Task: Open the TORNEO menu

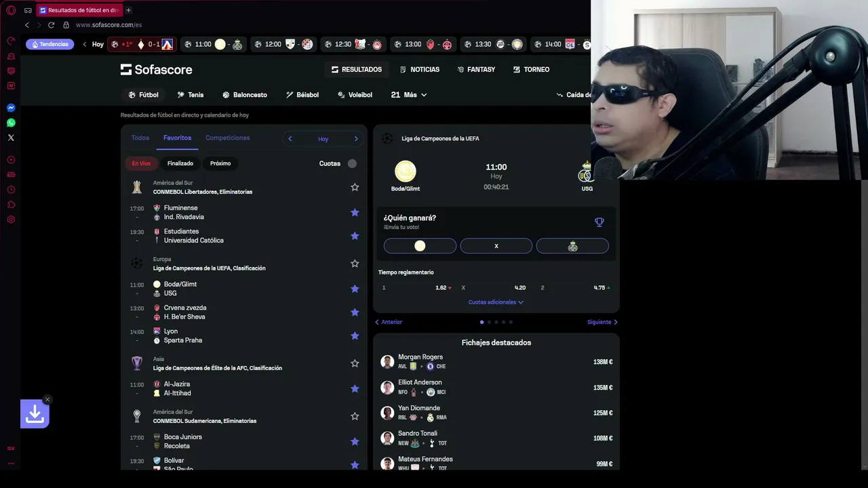Action: [532, 70]
